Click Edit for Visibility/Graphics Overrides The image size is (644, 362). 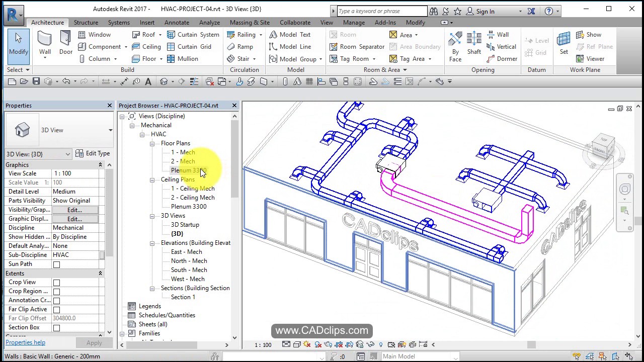74,210
